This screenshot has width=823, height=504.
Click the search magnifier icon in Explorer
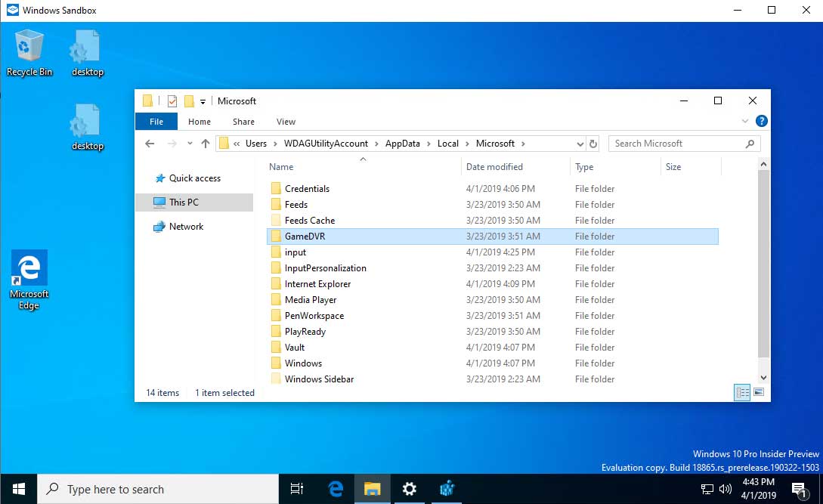[x=750, y=144]
